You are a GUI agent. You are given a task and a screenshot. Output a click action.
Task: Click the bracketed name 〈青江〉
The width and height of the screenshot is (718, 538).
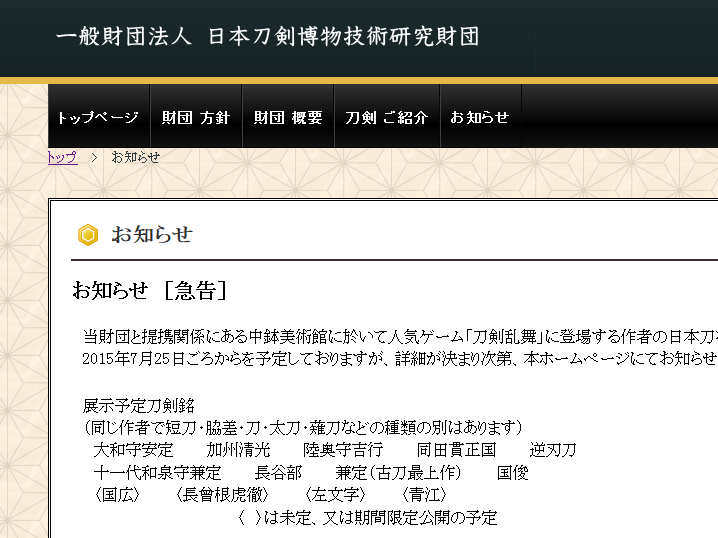[424, 495]
